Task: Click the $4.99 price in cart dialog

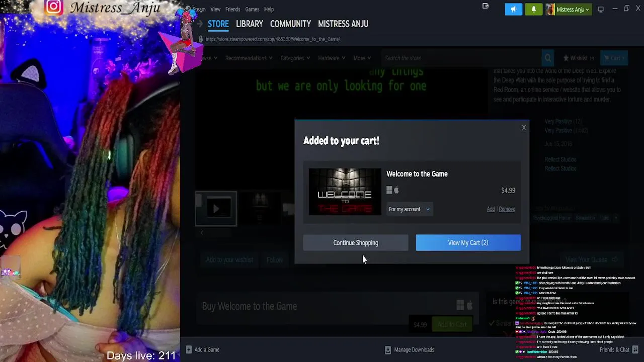Action: [x=508, y=191]
